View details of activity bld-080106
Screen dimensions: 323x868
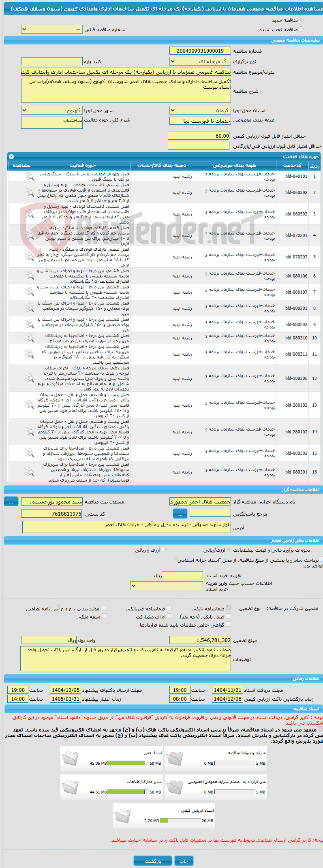(x=29, y=276)
